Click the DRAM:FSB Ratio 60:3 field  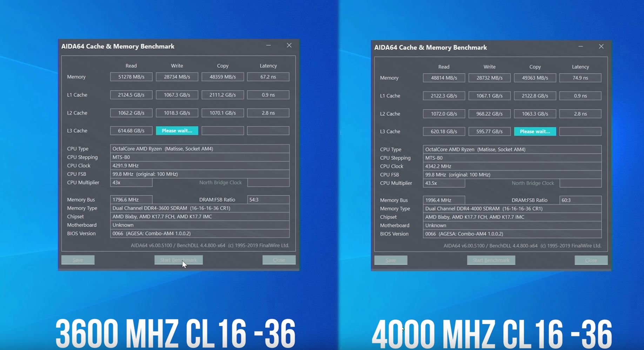[x=580, y=200]
